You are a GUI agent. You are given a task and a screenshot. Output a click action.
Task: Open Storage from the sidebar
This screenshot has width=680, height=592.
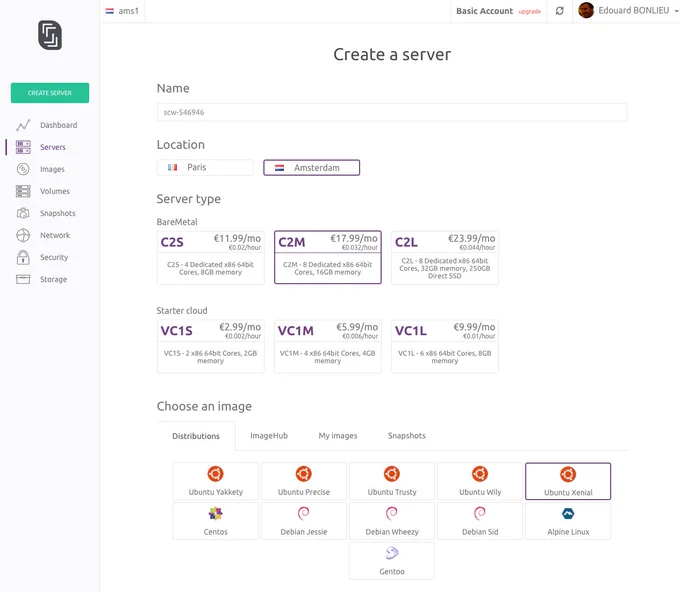53,279
